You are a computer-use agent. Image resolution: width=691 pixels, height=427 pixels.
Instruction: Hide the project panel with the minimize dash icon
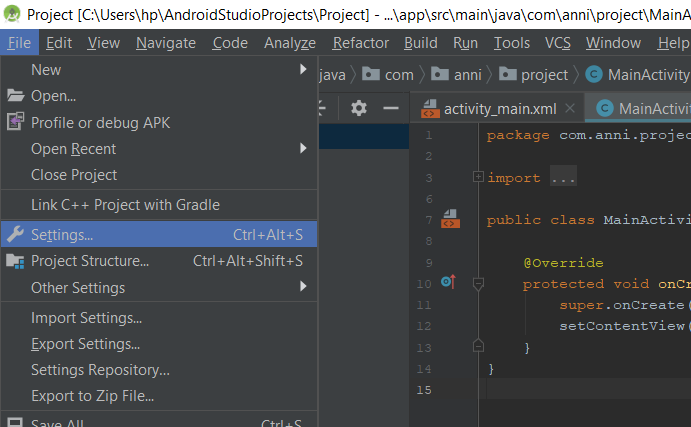coord(391,108)
